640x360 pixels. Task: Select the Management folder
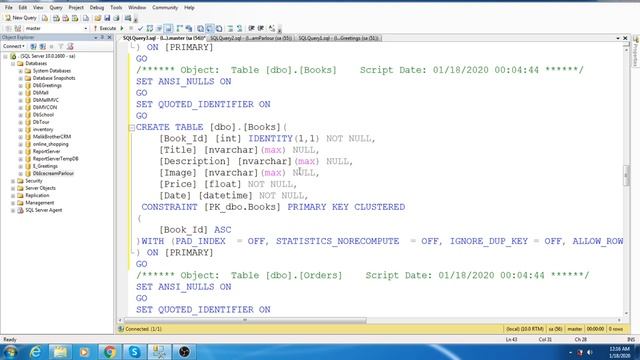coord(40,203)
